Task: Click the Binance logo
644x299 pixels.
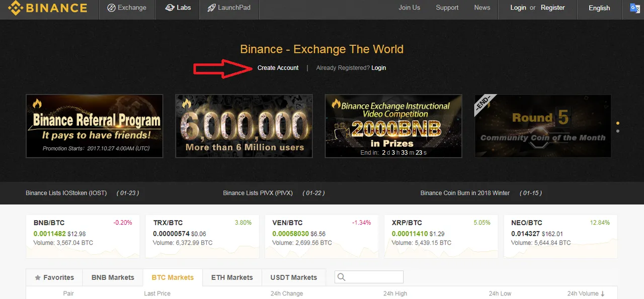Action: (47, 8)
